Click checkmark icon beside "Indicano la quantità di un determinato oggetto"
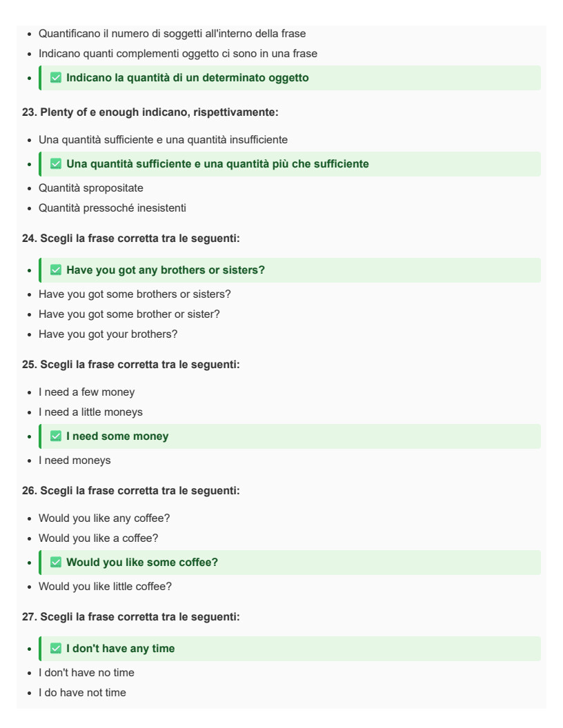Screen dimensions: 563x728 click(56, 77)
